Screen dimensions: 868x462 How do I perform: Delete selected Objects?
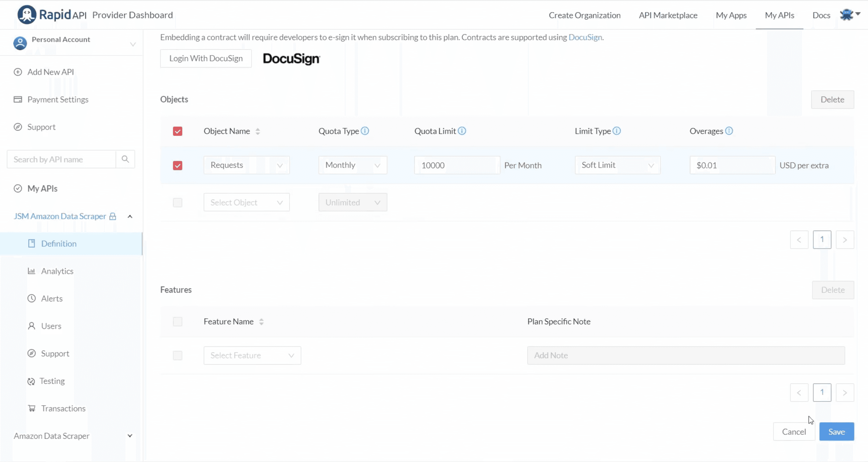833,99
